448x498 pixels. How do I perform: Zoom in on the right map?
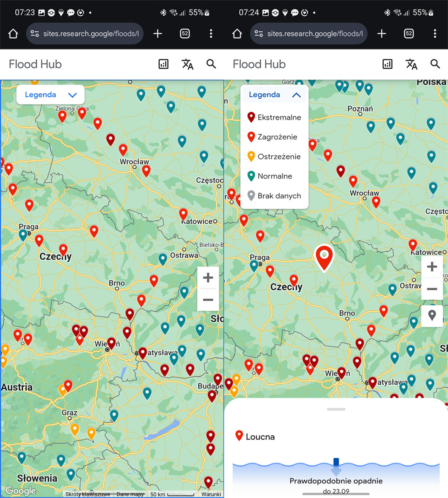pos(432,266)
